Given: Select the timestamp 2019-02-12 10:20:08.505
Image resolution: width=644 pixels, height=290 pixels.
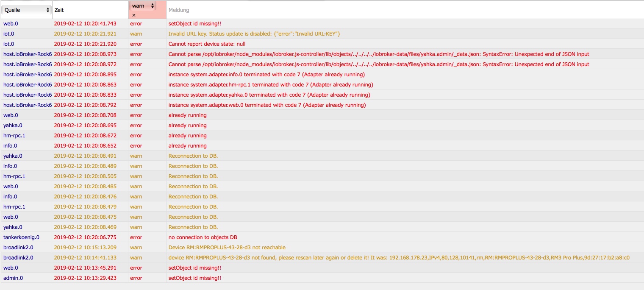Looking at the screenshot, I should coord(85,176).
